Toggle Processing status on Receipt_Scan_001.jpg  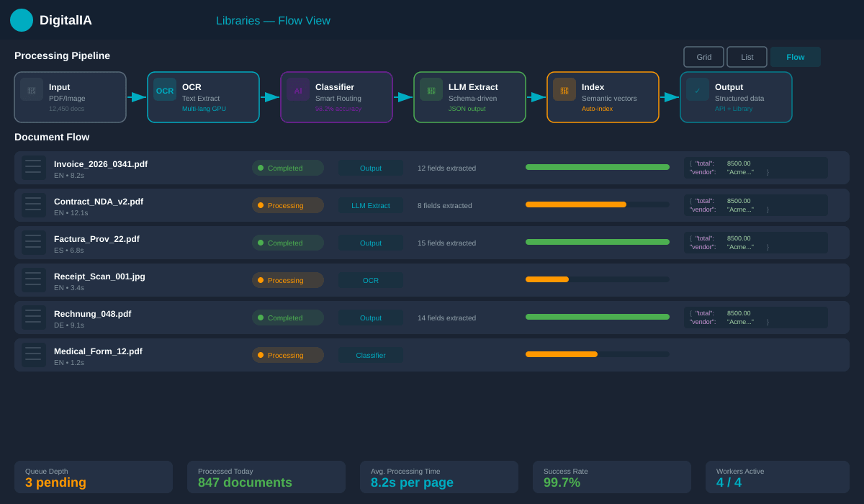coord(288,280)
